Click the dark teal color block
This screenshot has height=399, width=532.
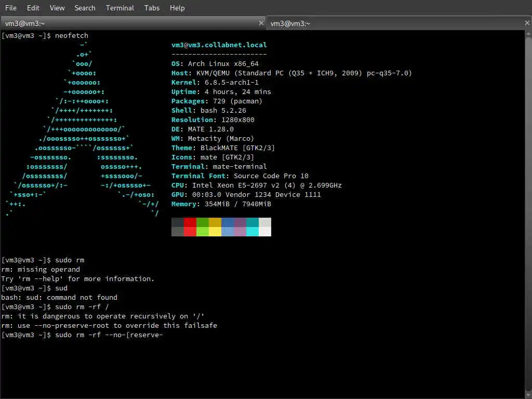point(252,222)
